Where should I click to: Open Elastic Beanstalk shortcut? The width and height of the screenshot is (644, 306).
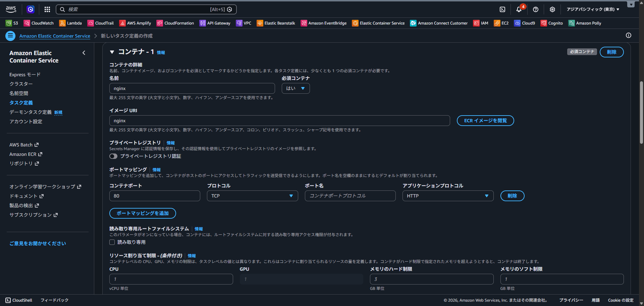coord(276,23)
